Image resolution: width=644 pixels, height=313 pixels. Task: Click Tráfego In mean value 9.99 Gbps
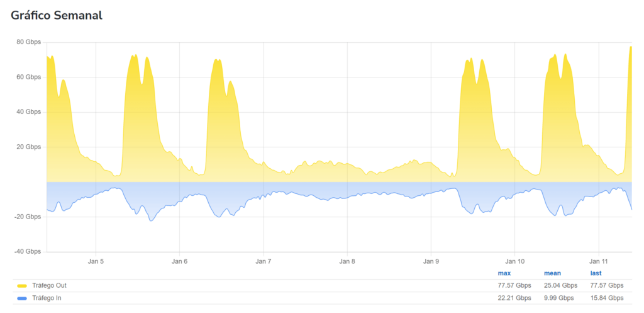click(558, 298)
